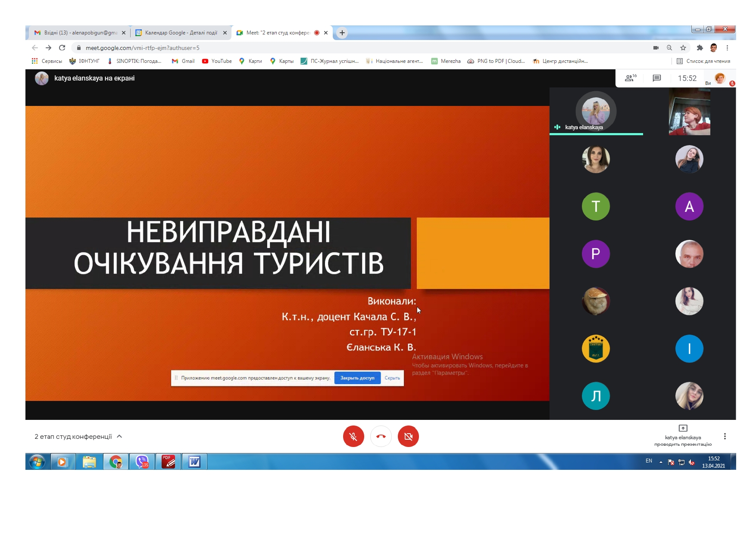This screenshot has height=534, width=756.
Task: Open a new browser tab
Action: tap(342, 33)
